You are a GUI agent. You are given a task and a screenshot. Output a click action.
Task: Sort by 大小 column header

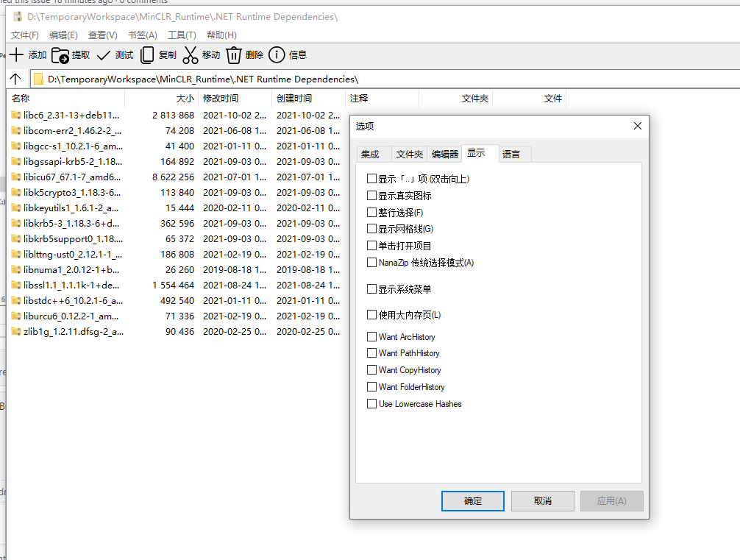pos(161,98)
